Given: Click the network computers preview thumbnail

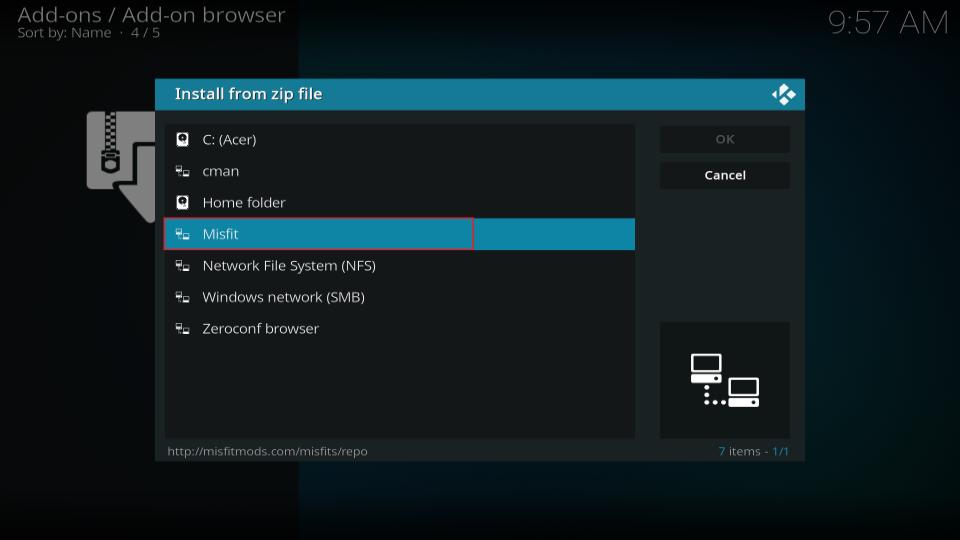Looking at the screenshot, I should [x=725, y=380].
